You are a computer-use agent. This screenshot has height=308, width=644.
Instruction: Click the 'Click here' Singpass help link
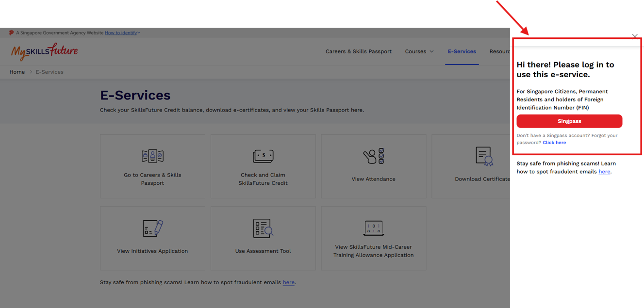[554, 143]
